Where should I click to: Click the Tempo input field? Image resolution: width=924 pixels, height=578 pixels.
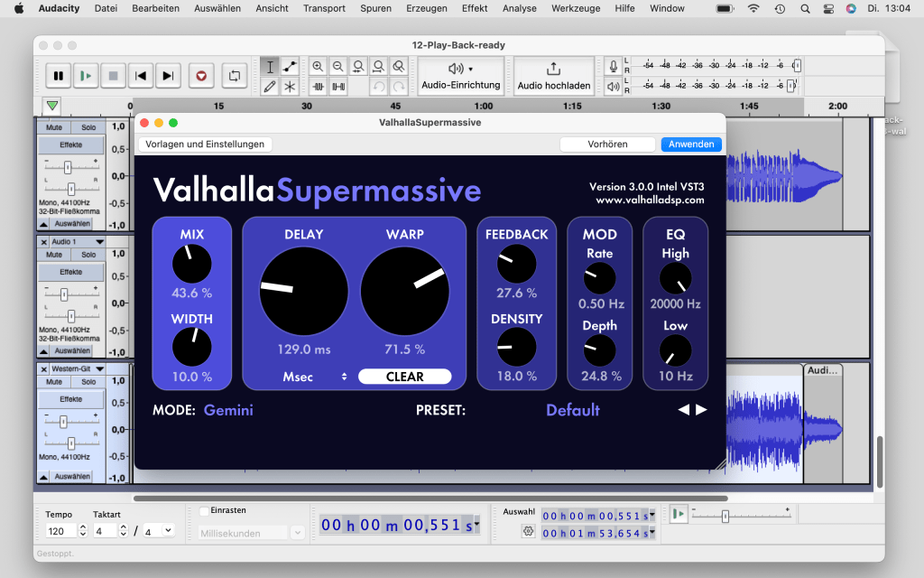click(60, 531)
